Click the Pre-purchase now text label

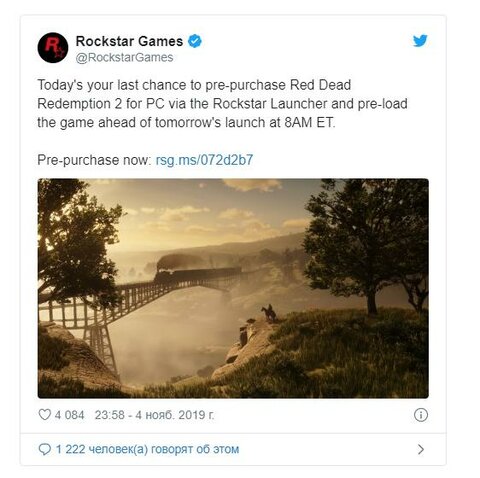94,160
